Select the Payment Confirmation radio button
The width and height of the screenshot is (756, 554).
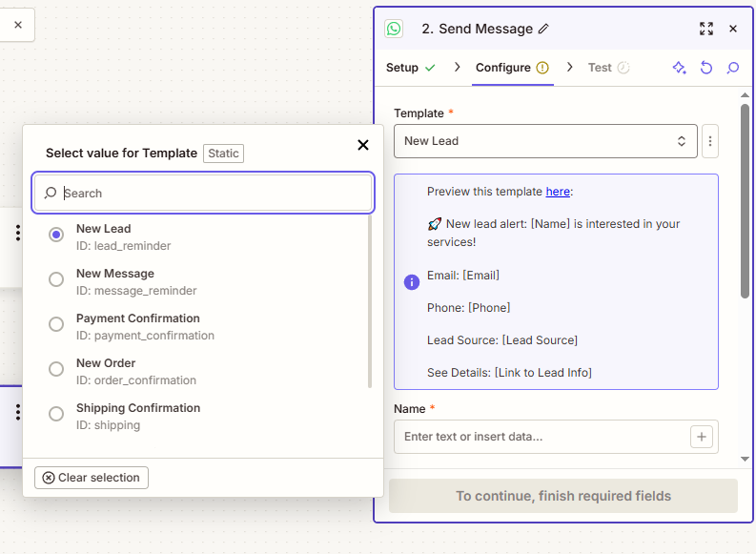56,324
